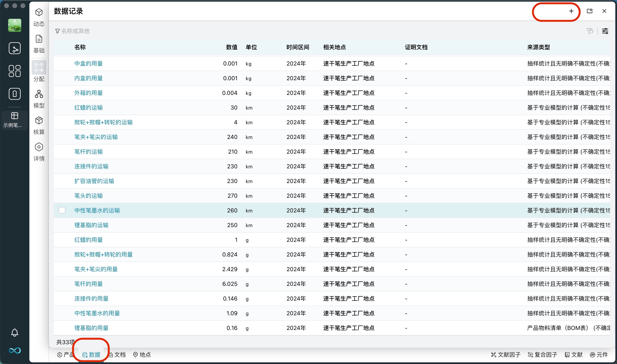Open the 详情 panel in the sidebar
Viewport: 617px width, 364px height.
(x=39, y=151)
